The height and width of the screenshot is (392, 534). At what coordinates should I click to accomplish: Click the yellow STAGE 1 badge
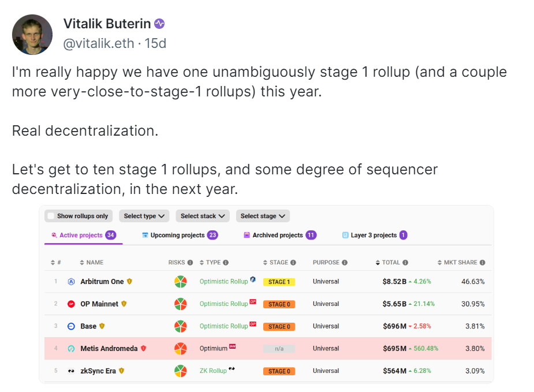pyautogui.click(x=279, y=282)
